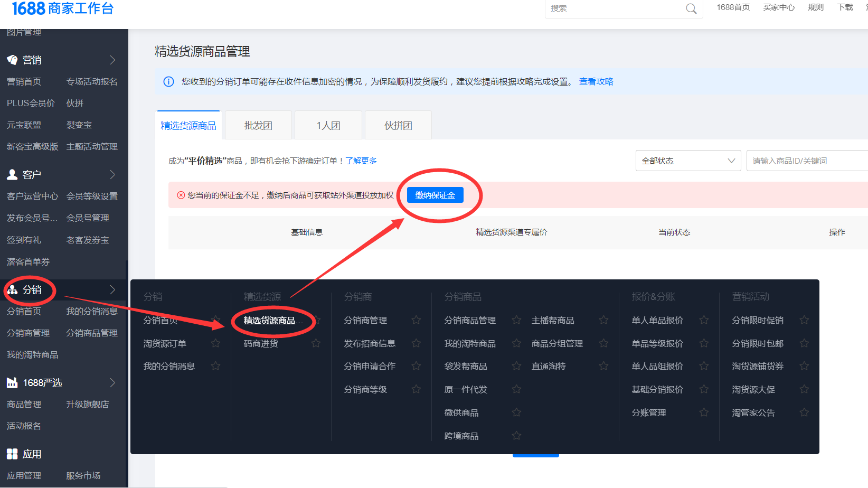Expand the 营销 section chevron

tap(112, 60)
